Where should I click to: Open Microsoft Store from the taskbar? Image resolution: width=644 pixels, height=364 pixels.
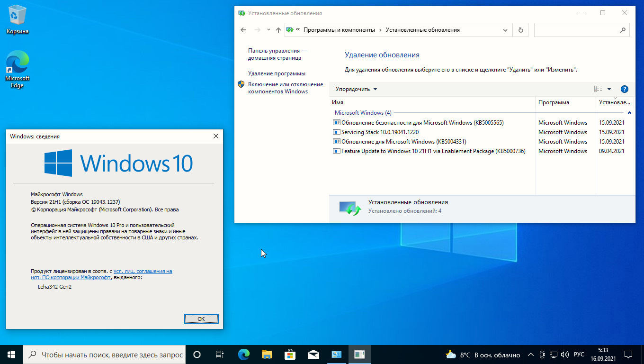pos(290,355)
